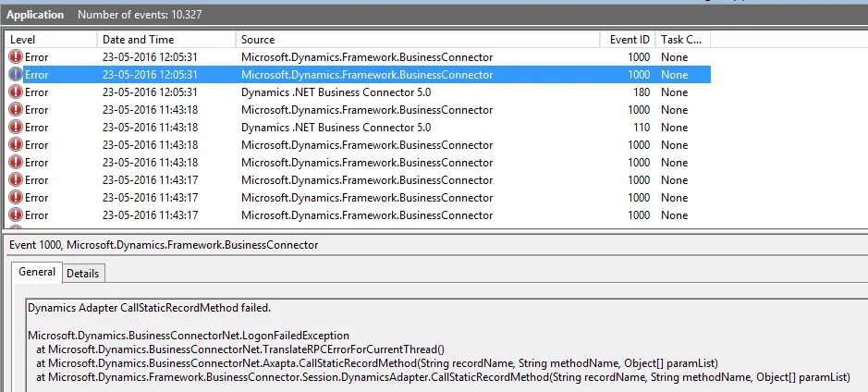Click the error icon of the first 11:43:17 event
Screen dimensions: 868x392
16,180
